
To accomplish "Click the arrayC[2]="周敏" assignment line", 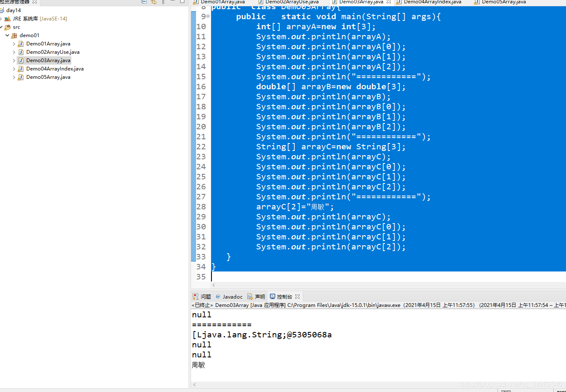I will point(295,207).
